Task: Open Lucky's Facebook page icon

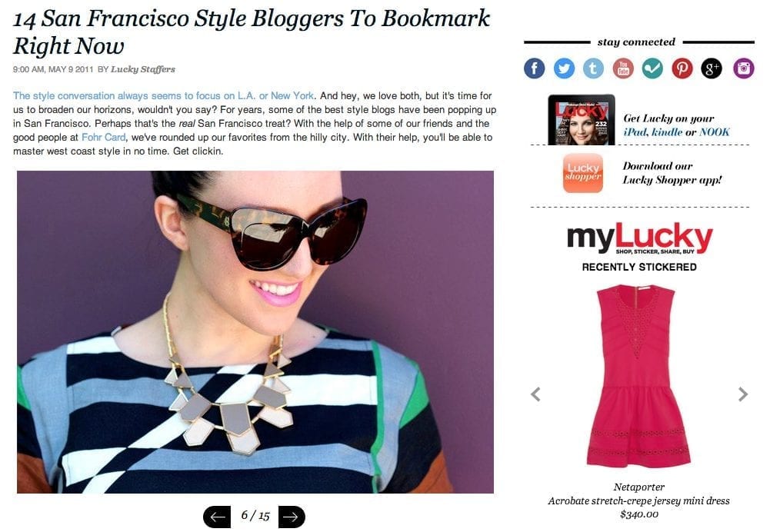Action: point(535,68)
